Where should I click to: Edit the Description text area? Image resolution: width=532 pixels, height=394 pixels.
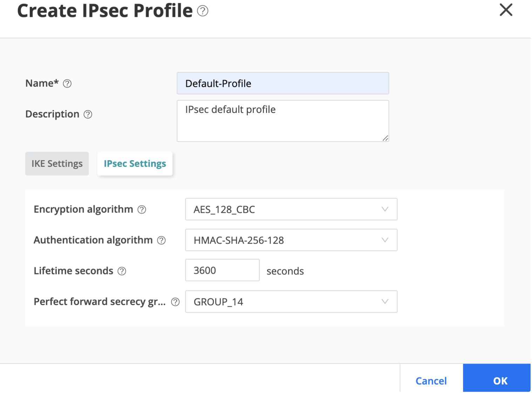283,121
